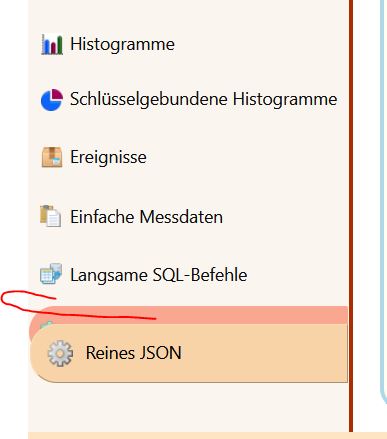Select the Schlüsselgebundene Histogramme pie chart icon
This screenshot has width=387, height=439.
pyautogui.click(x=52, y=99)
